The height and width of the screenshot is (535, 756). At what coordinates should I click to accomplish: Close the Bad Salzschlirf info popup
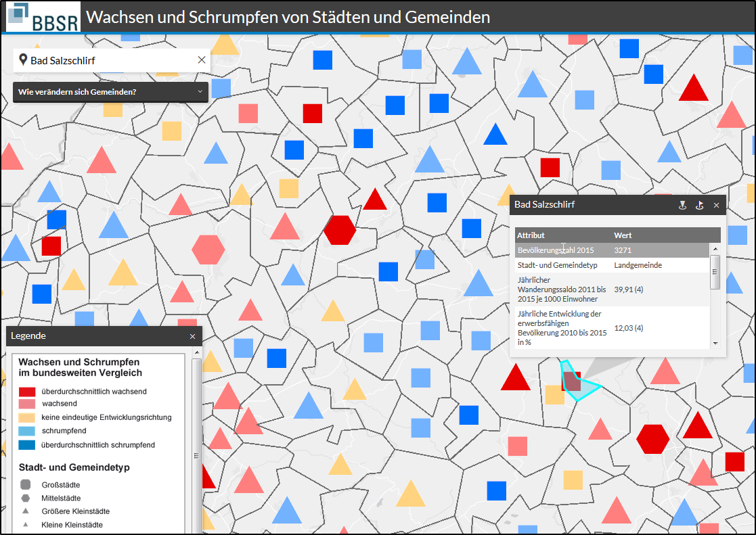(x=716, y=205)
